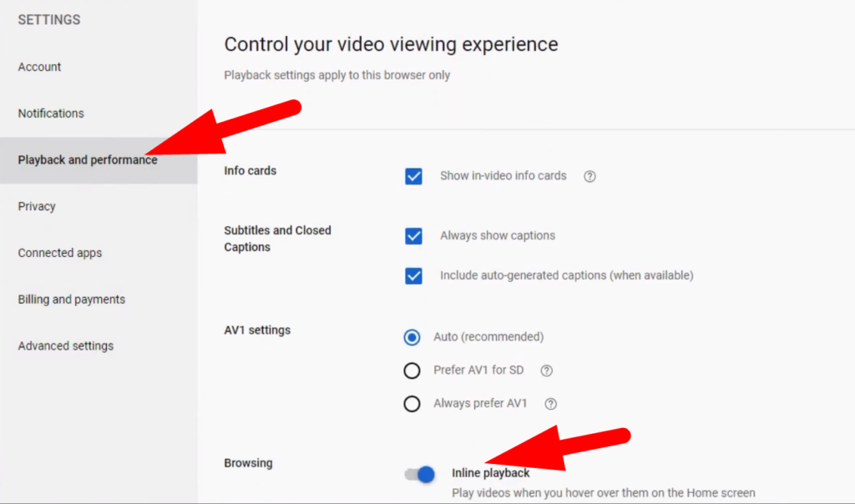The height and width of the screenshot is (504, 855).
Task: Choose Prefer AV1 for SD
Action: click(412, 370)
